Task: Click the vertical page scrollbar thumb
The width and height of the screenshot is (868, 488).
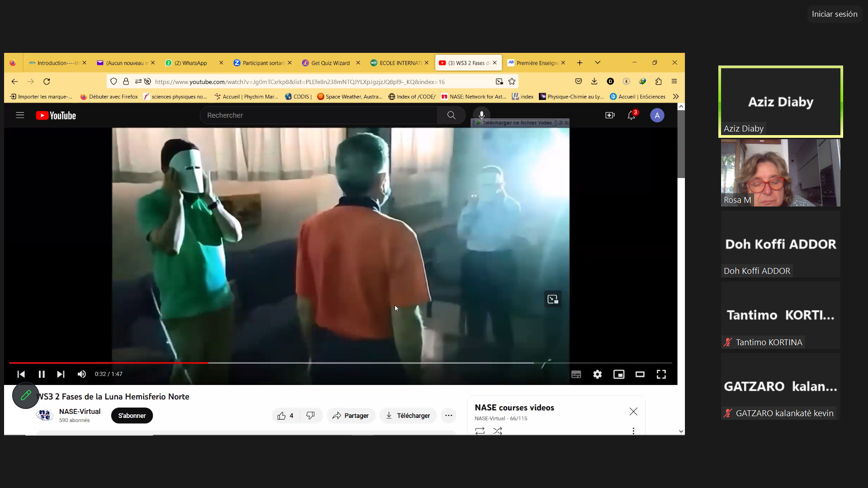Action: point(681,144)
